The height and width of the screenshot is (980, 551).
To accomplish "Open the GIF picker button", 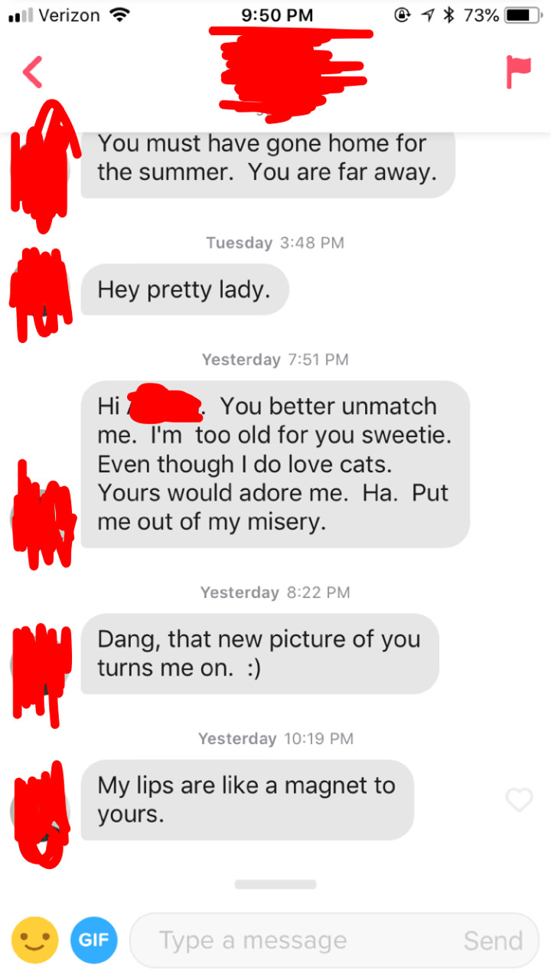I will pos(94,940).
